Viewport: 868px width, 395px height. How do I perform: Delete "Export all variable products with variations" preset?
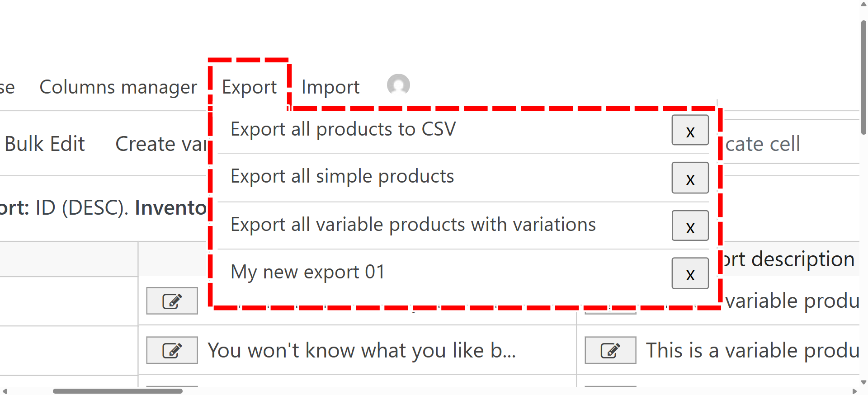(690, 226)
